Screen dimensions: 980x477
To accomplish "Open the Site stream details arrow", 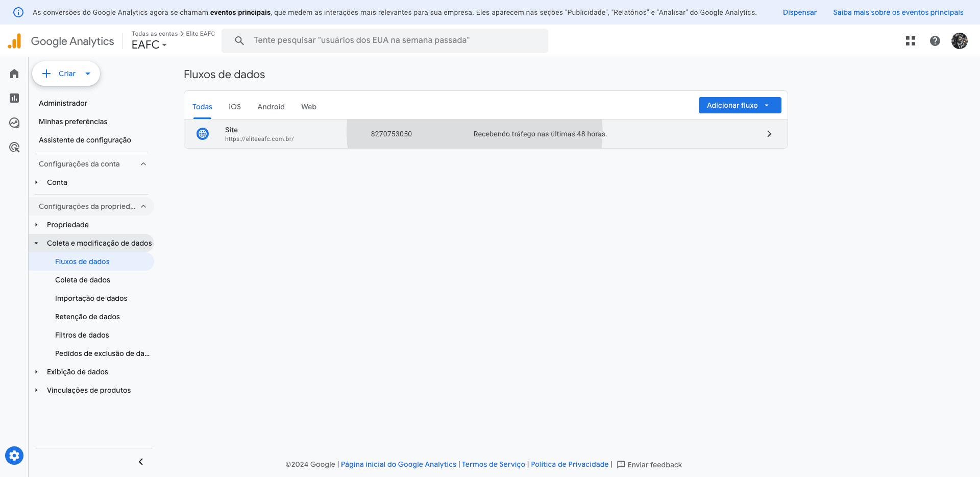I will click(769, 134).
